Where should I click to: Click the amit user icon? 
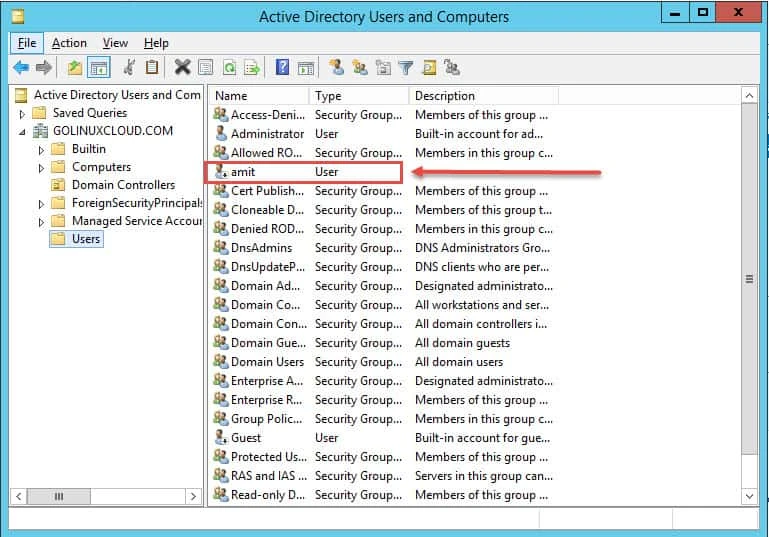point(221,172)
